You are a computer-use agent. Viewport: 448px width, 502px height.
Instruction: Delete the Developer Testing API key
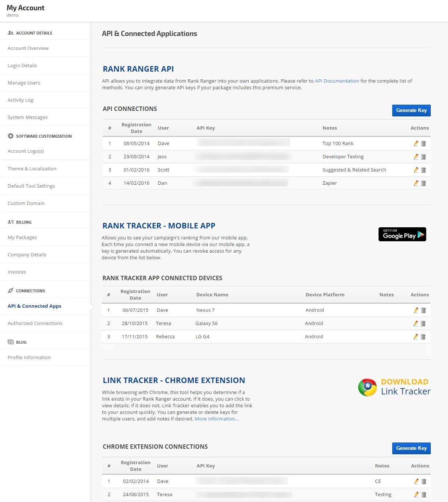(x=423, y=157)
